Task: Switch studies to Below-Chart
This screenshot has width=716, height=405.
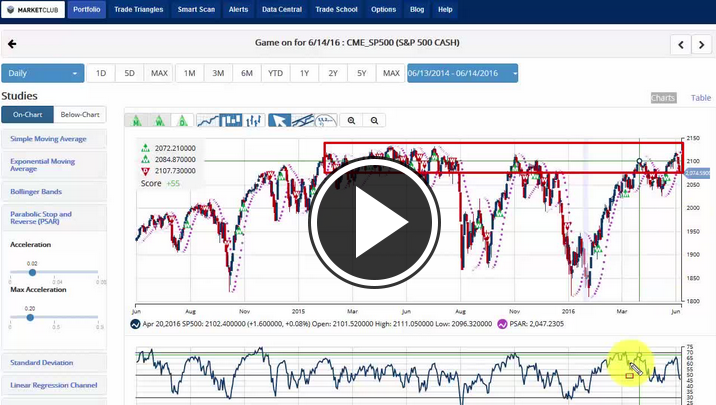Action: click(80, 115)
